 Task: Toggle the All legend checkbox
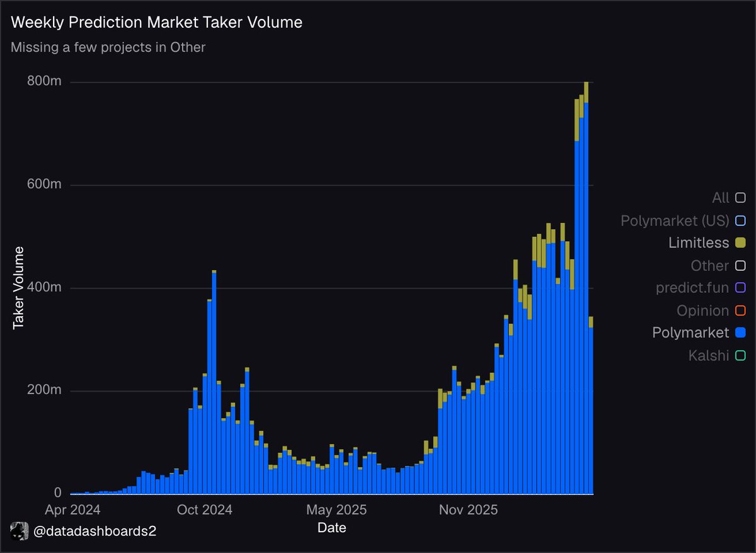pyautogui.click(x=740, y=198)
